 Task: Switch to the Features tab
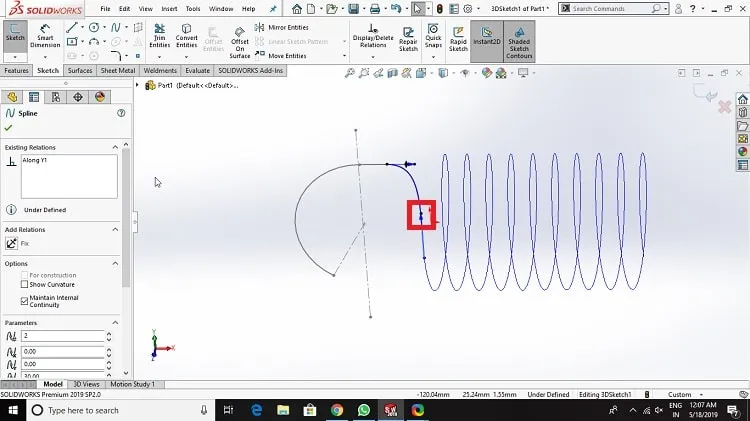pos(16,70)
